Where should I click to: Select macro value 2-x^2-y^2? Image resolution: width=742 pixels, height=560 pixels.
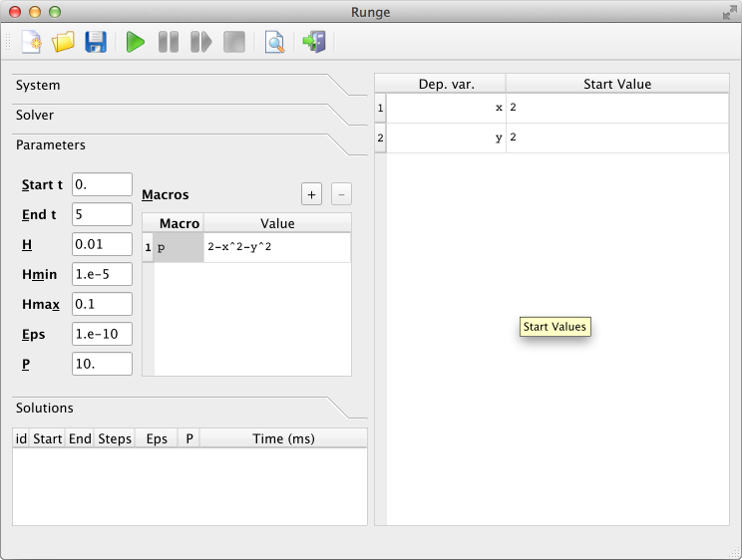pyautogui.click(x=277, y=247)
